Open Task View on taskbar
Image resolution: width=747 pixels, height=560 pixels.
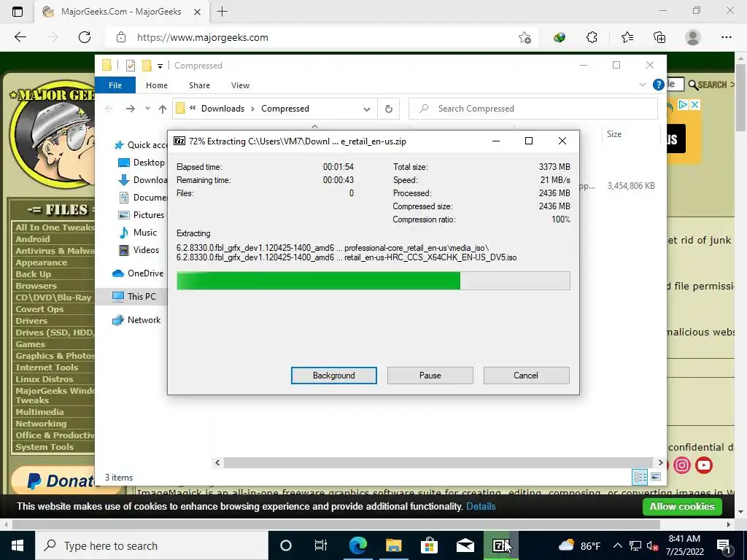coord(321,545)
